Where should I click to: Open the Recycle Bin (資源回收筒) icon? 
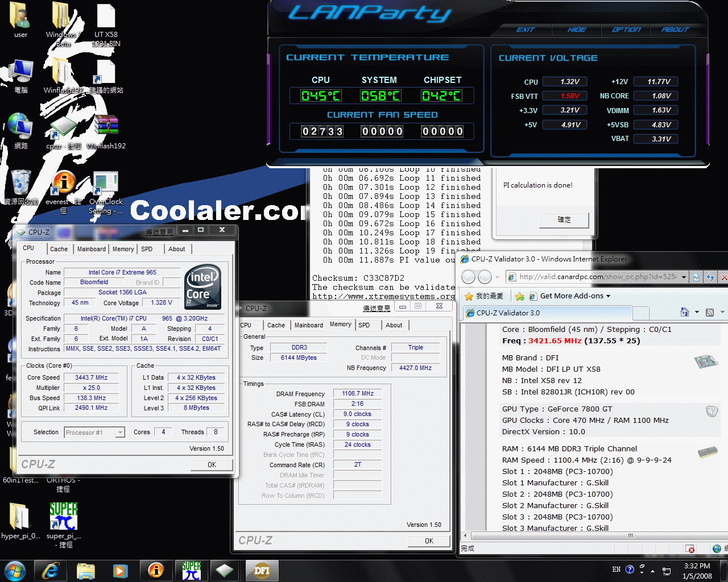pos(20,186)
